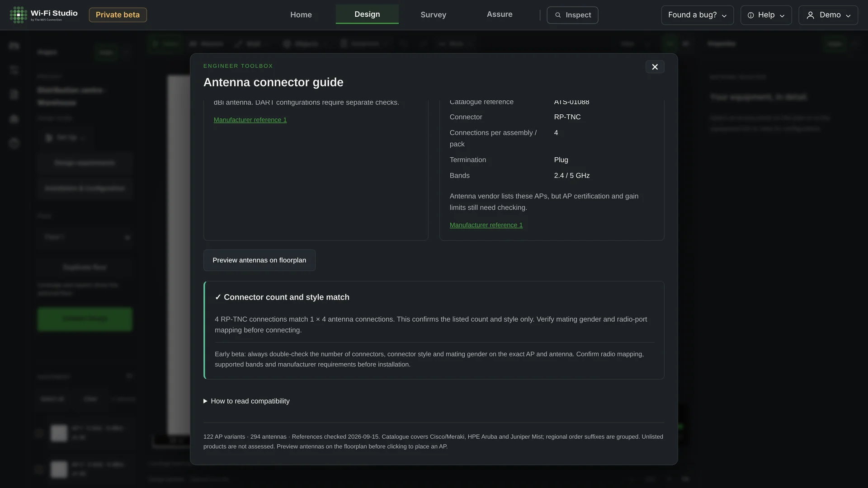868x488 pixels.
Task: Open the Home tab
Action: 301,15
